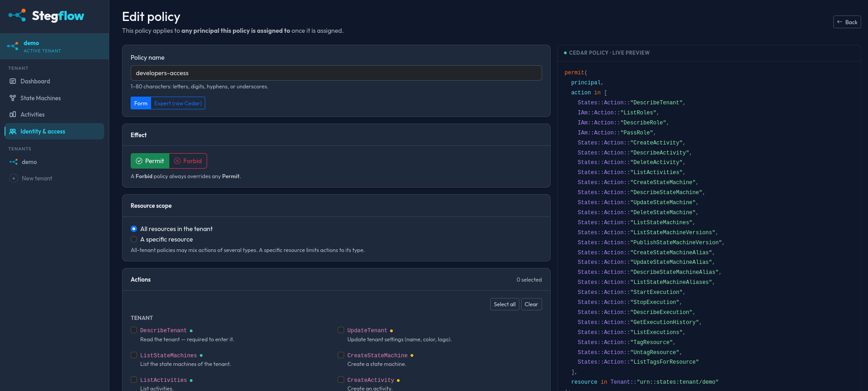Click resource in Tenant line in preview
The height and width of the screenshot is (391, 868).
[645, 382]
